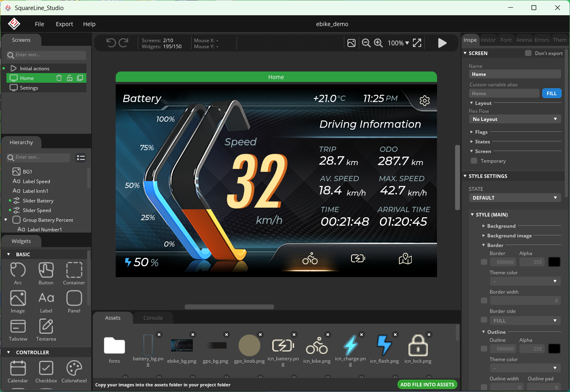Screen dimensions: 570x392
Task: Expand the Background image style section
Action: coord(509,236)
